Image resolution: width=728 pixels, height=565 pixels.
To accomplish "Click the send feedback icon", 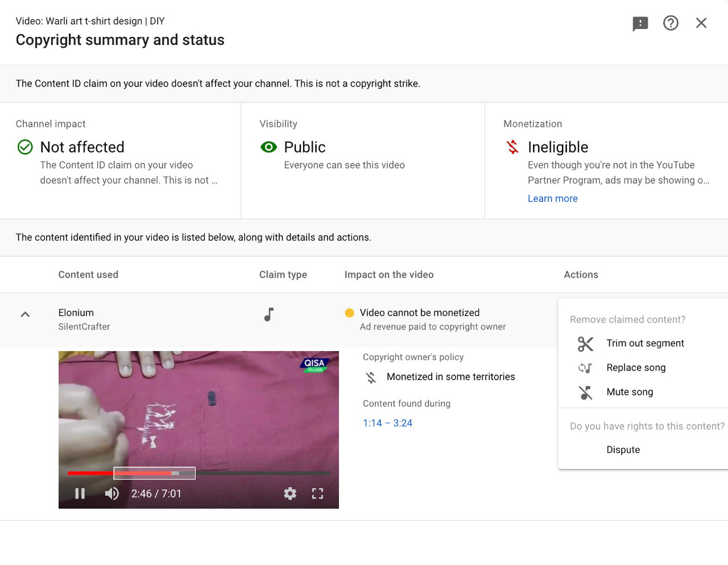I will click(640, 23).
